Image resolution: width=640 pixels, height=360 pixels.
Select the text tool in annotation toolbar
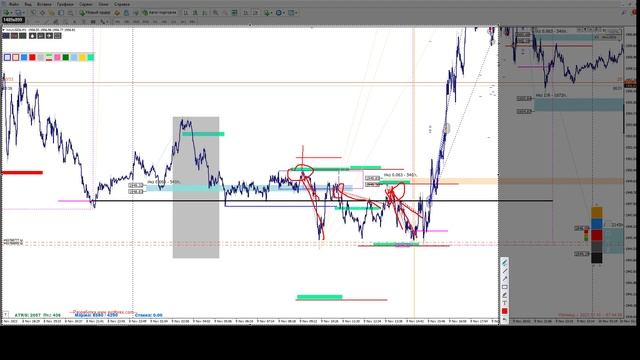[504, 303]
